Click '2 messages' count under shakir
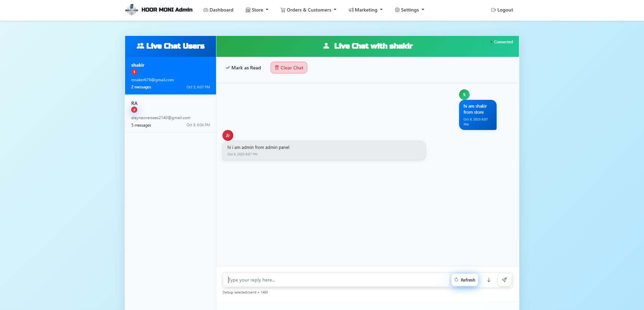The image size is (644, 310). [x=141, y=87]
